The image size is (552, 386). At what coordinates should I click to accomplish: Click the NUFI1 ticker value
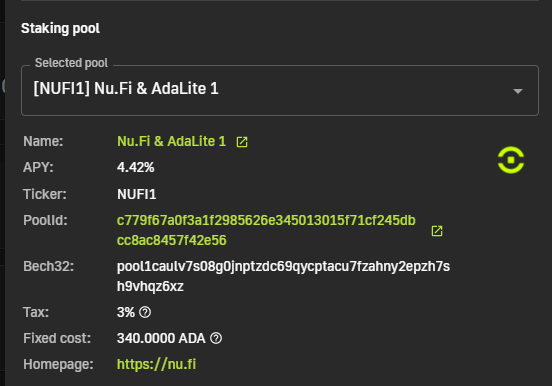(x=137, y=194)
